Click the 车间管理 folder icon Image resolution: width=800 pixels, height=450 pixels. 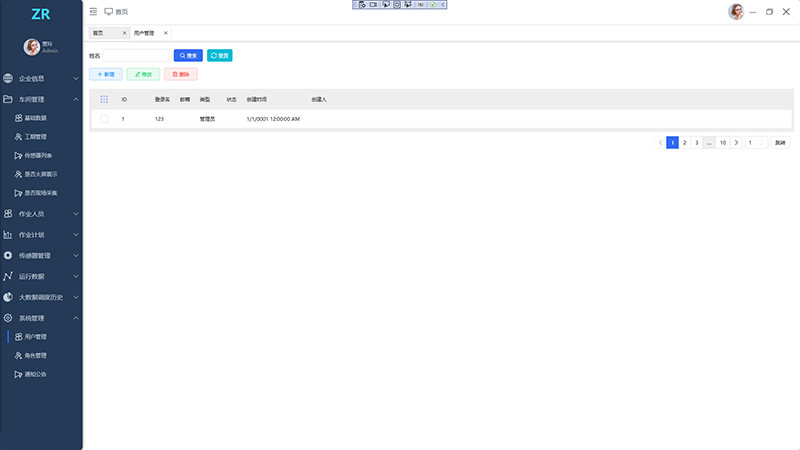(x=8, y=99)
